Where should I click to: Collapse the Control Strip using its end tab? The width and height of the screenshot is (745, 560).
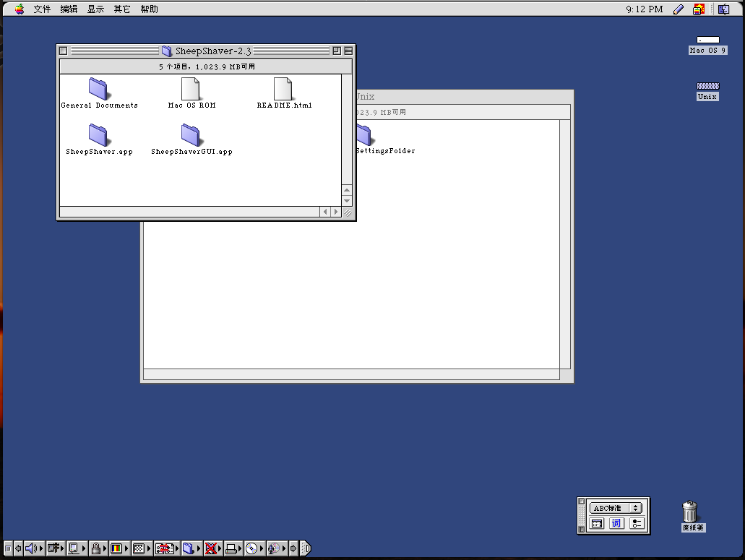point(306,548)
